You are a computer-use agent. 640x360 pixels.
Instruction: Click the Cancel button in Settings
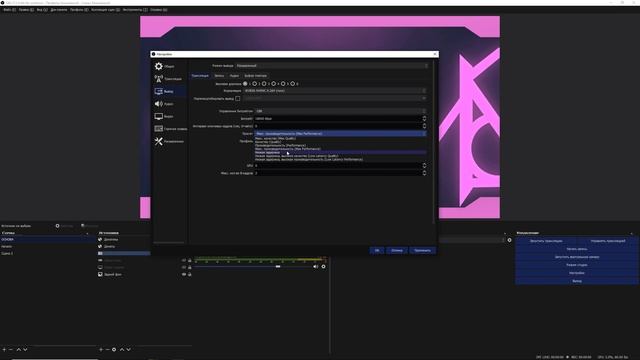pos(397,250)
